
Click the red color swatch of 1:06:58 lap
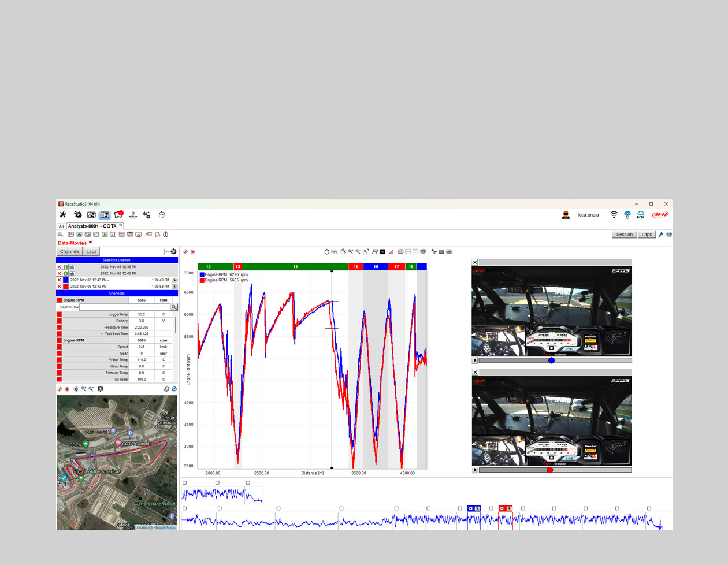click(66, 287)
